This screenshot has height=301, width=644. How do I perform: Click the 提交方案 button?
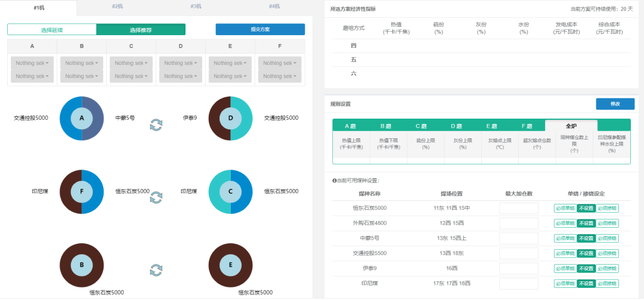click(x=260, y=29)
